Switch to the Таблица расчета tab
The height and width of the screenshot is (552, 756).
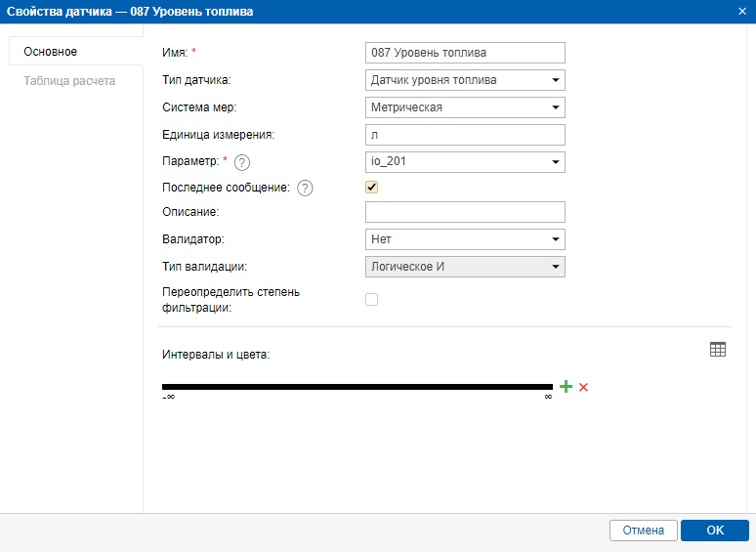(x=69, y=81)
